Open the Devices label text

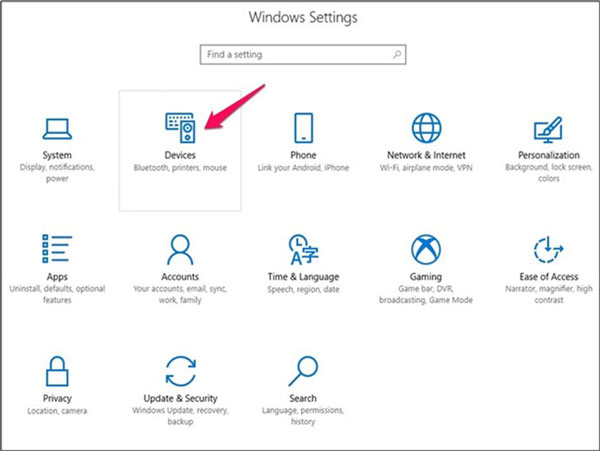pyautogui.click(x=180, y=155)
